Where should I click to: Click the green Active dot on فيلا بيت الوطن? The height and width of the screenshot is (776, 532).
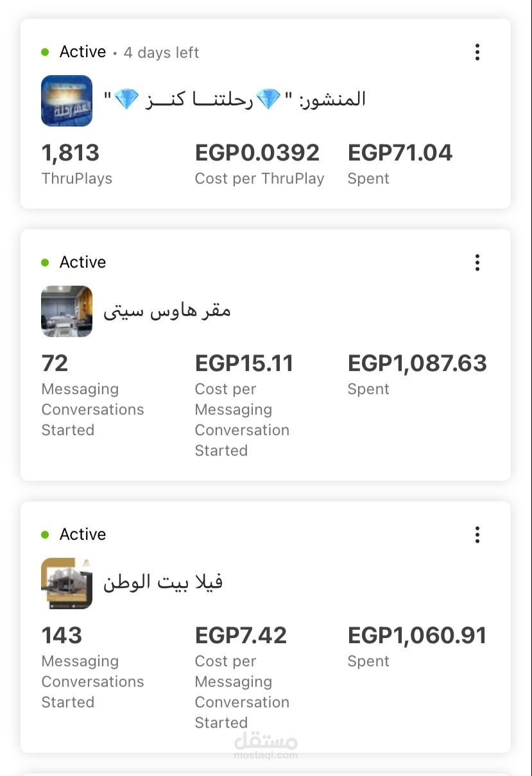click(x=45, y=535)
